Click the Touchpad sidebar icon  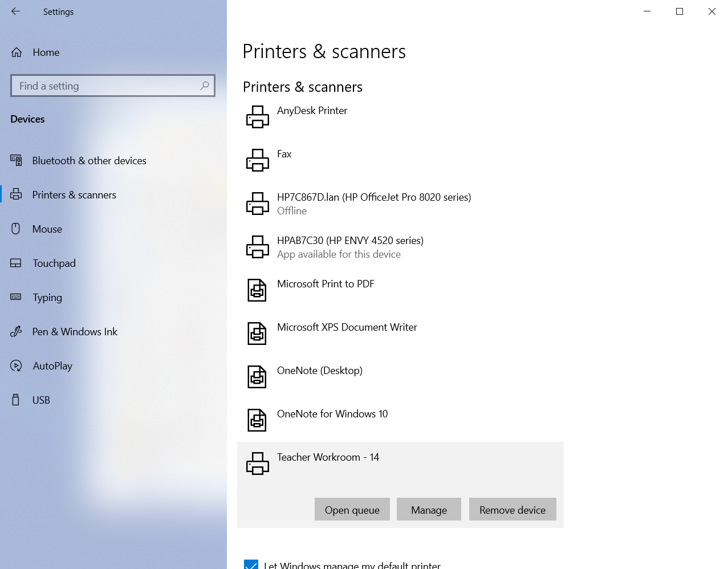[x=16, y=263]
